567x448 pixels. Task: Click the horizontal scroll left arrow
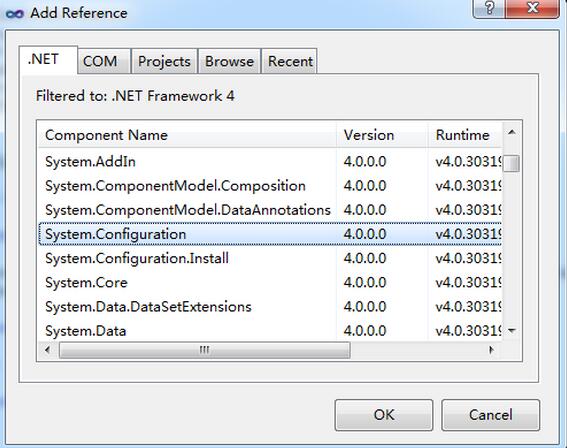(x=47, y=350)
